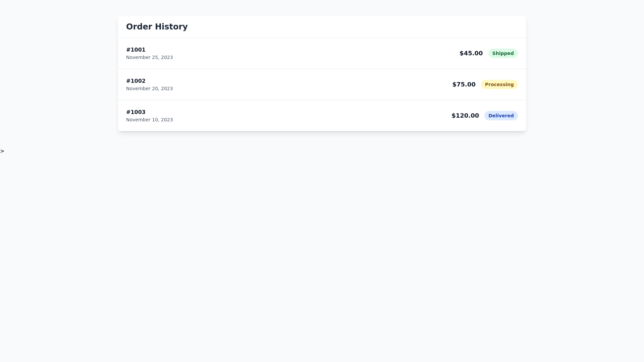
Task: Click the order number #1002
Action: (136, 81)
